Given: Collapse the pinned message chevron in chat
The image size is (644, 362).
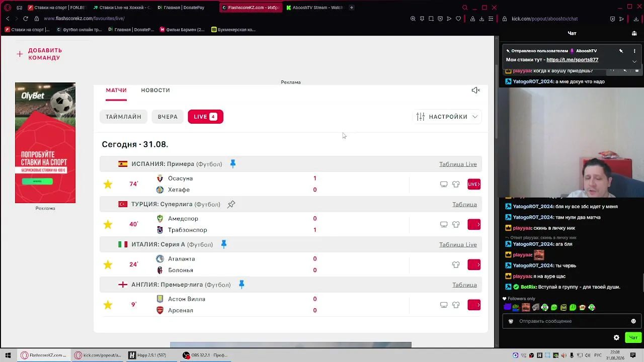Looking at the screenshot, I should [634, 61].
